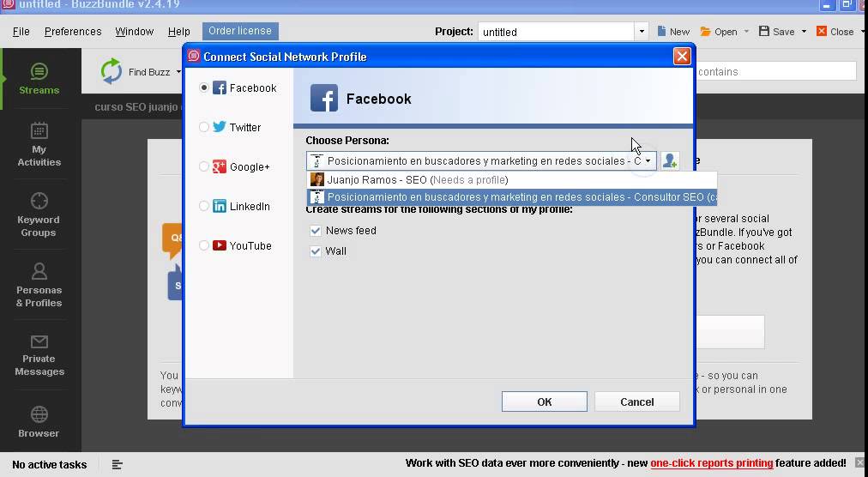Click the New project icon
The height and width of the screenshot is (477, 868).
coord(661,31)
